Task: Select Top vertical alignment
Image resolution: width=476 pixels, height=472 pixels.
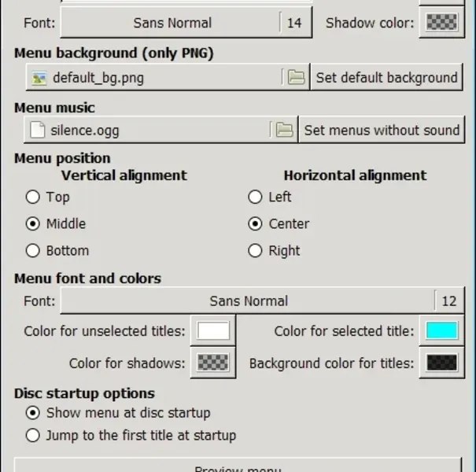Action: pos(32,197)
